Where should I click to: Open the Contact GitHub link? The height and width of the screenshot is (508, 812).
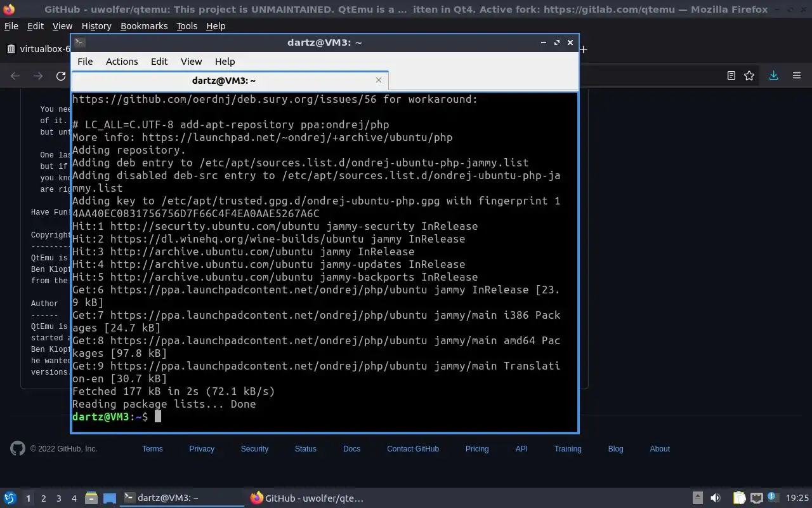(413, 449)
